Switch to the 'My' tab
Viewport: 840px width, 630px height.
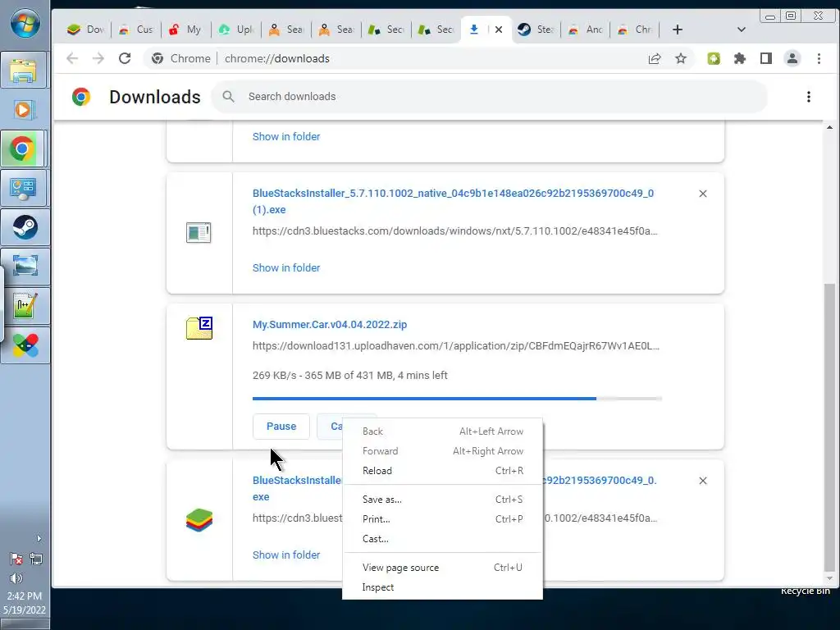185,30
